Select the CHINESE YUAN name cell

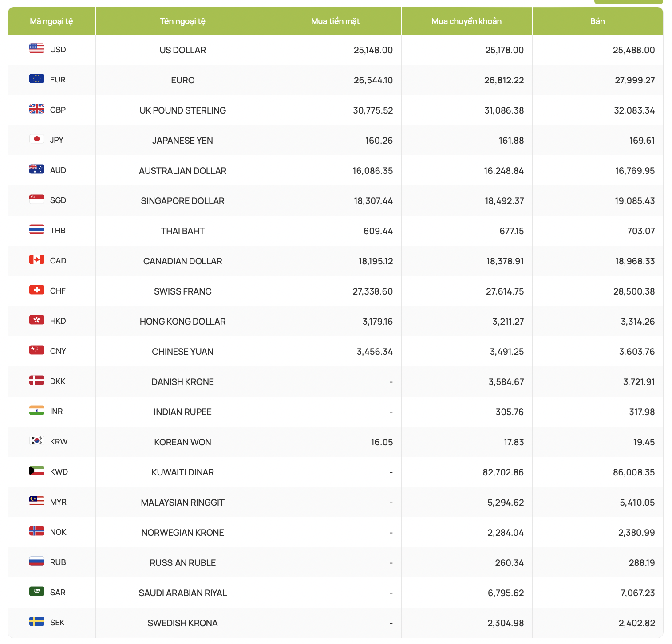pos(183,352)
